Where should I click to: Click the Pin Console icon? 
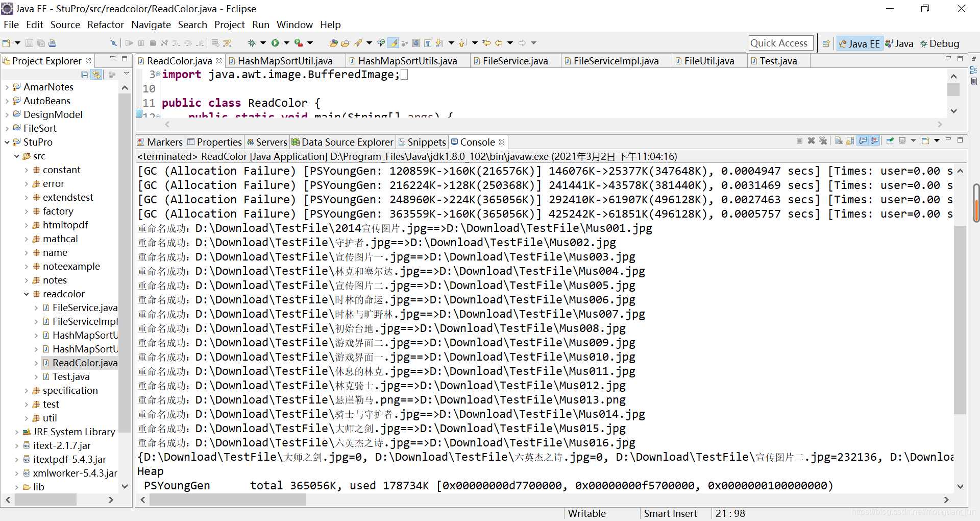tap(890, 140)
